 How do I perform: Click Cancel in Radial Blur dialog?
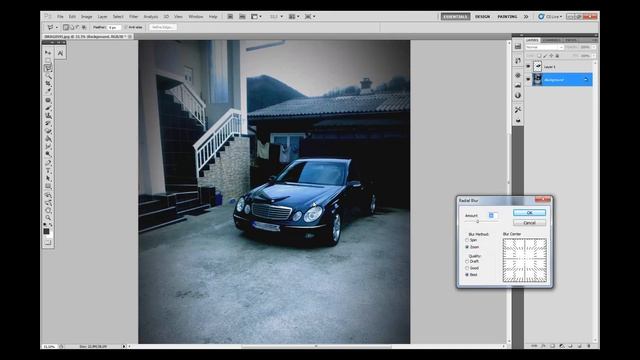529,223
